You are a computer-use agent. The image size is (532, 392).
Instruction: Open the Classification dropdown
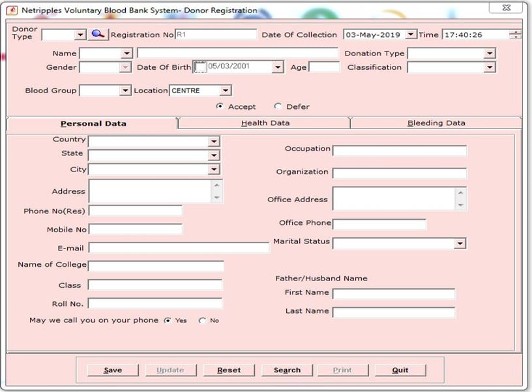click(489, 67)
